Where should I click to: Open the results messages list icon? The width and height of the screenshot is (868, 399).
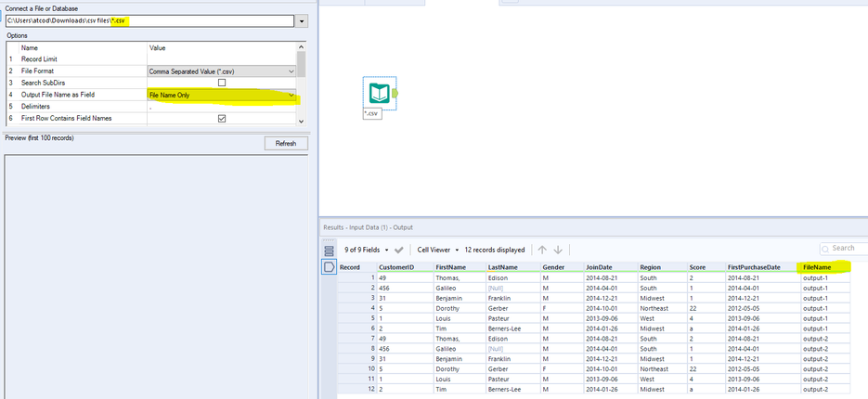click(329, 251)
